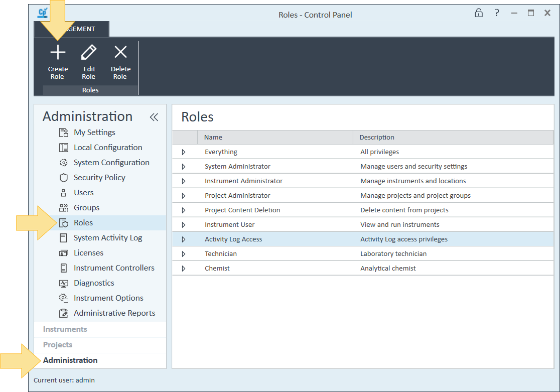Click the Instrument Options gears icon
560x392 pixels.
click(64, 298)
